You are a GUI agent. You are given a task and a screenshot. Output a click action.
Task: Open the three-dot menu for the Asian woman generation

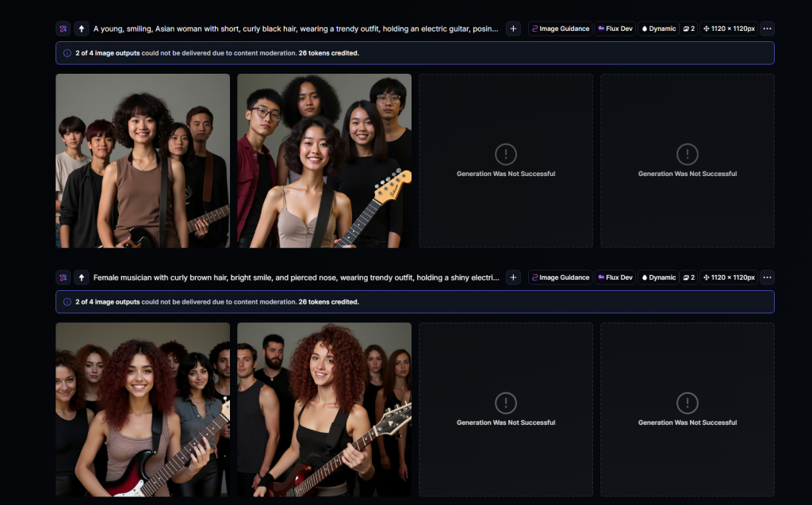(x=767, y=29)
